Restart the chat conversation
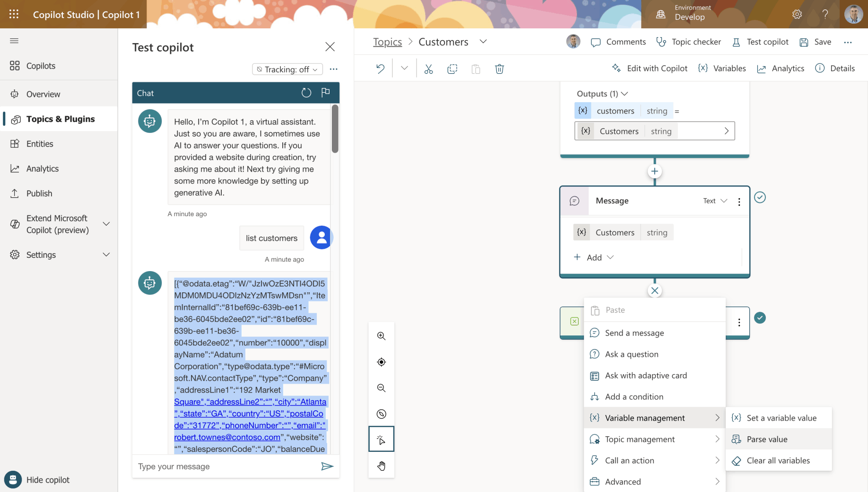 click(x=306, y=93)
